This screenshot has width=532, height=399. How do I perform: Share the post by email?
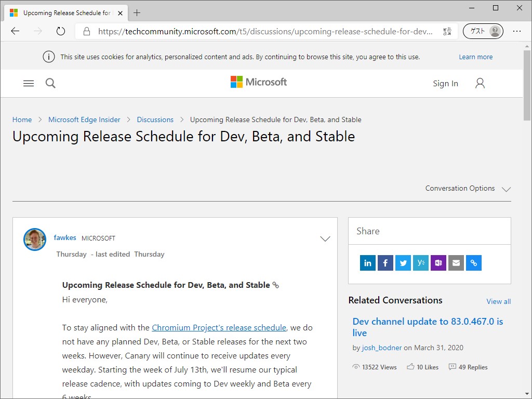pyautogui.click(x=456, y=263)
